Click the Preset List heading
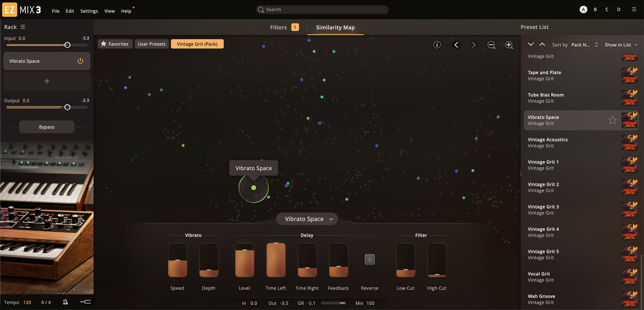The height and width of the screenshot is (310, 644). coord(535,27)
